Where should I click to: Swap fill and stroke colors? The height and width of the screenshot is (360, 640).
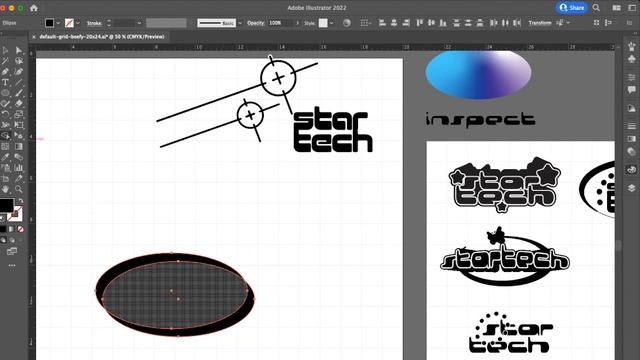coord(20,201)
